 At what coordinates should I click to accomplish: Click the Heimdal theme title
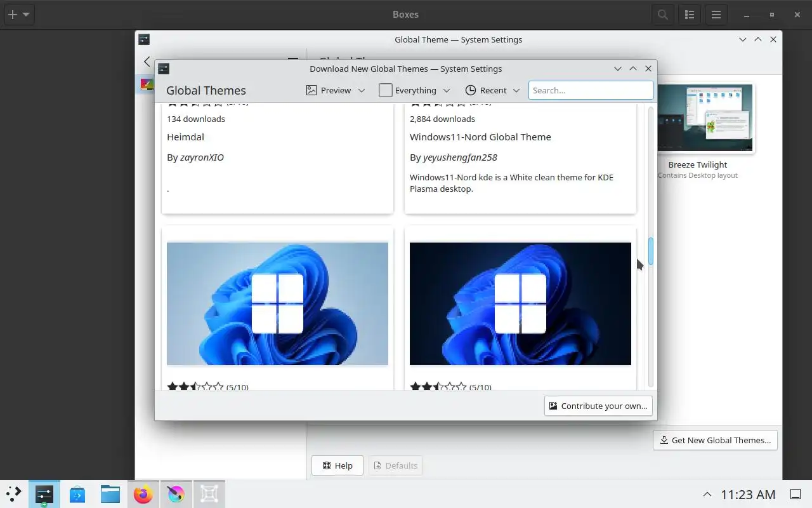click(185, 137)
